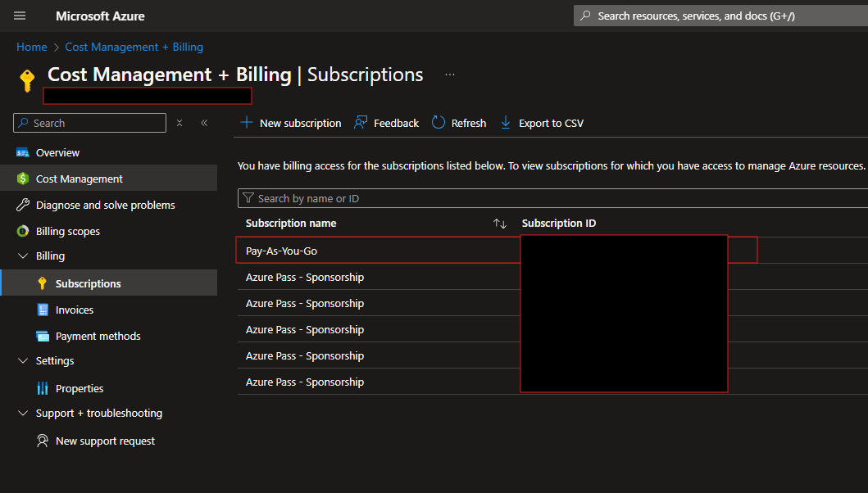Click the Feedback person icon

click(361, 122)
